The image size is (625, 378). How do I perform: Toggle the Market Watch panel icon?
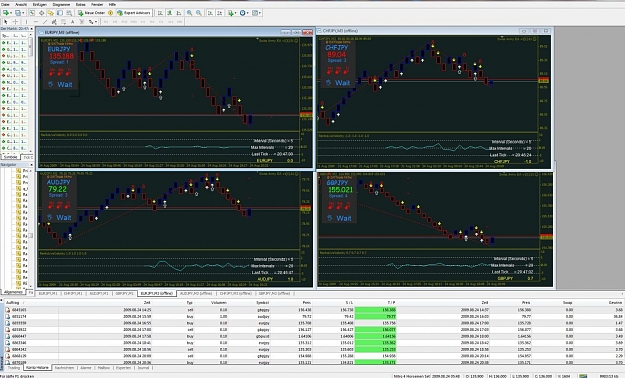coord(32,13)
